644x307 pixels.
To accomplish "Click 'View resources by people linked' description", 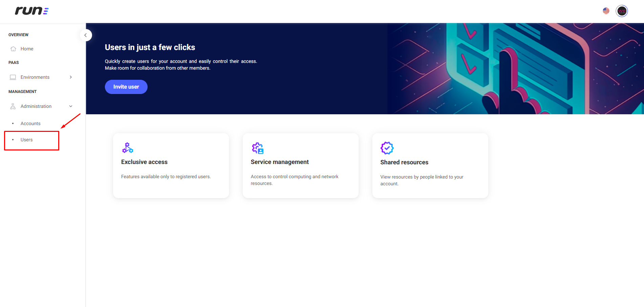I will 422,180.
